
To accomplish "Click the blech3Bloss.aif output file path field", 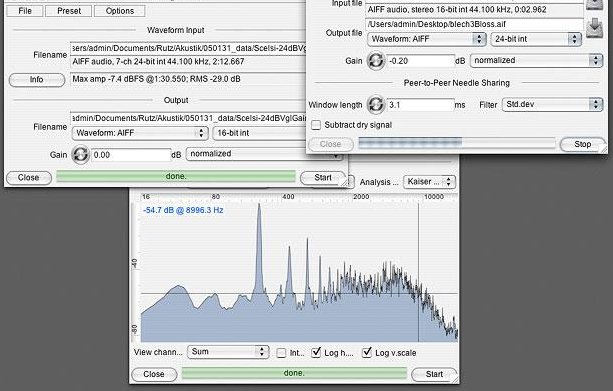I will (474, 24).
